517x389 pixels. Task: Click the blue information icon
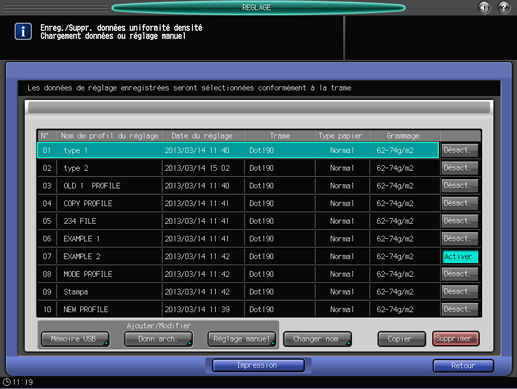[23, 31]
